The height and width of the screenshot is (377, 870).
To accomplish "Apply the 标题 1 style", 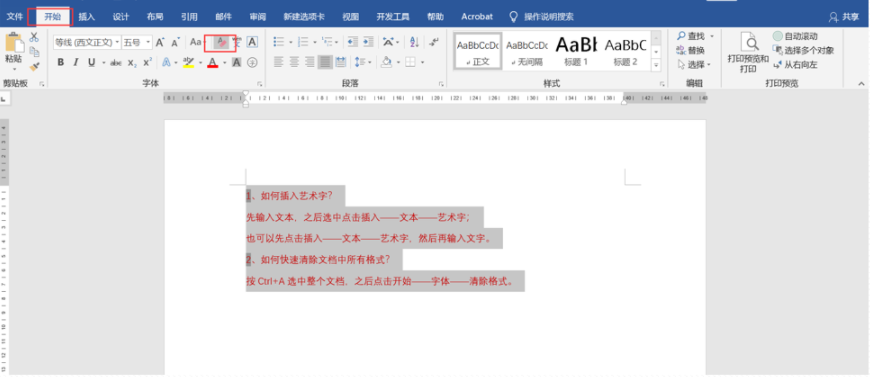I will [576, 51].
